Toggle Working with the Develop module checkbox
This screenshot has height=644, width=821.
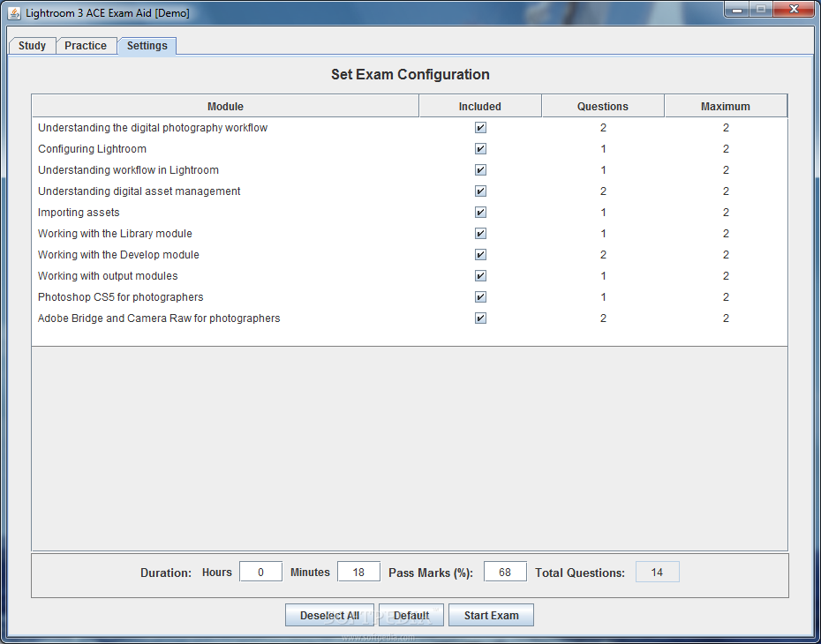click(480, 255)
